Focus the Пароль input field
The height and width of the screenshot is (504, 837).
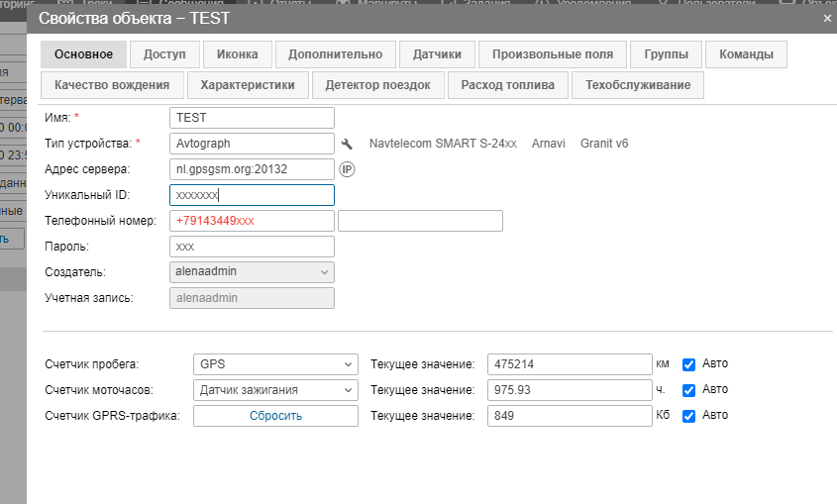pos(252,246)
